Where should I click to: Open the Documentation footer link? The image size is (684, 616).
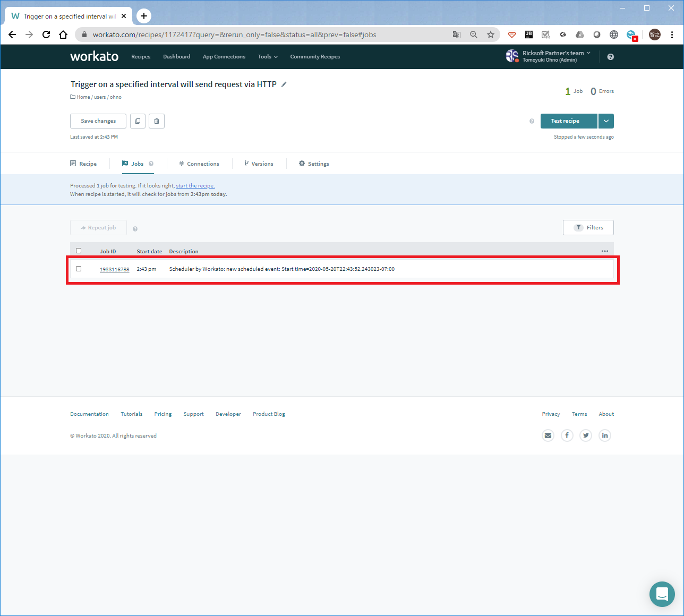(x=89, y=414)
